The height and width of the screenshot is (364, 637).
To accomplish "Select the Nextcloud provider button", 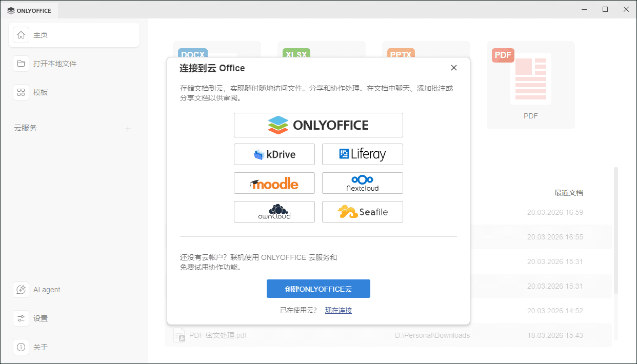I will pos(363,183).
